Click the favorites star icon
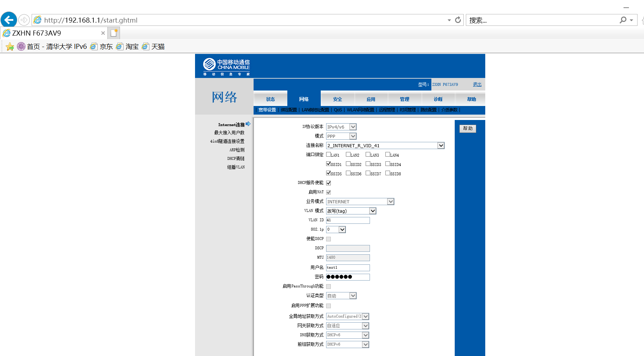Screen dimensions: 644x356 click(10, 47)
